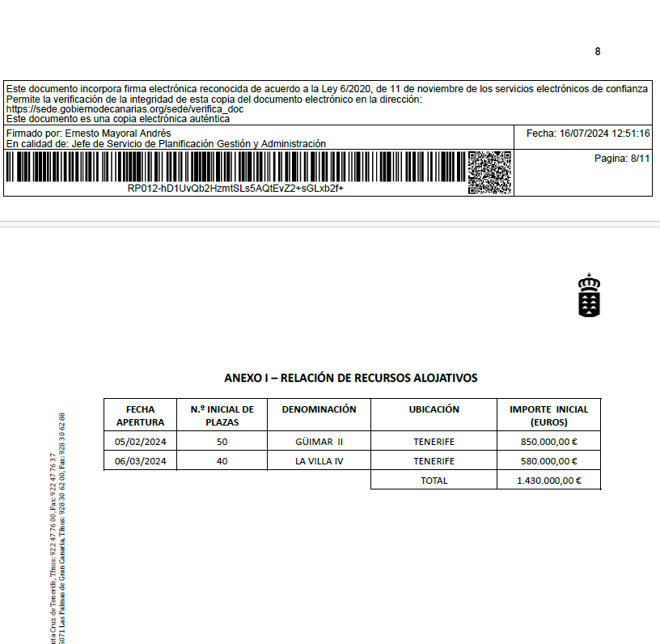Click 'IMPORTE INICIAL (EUROS)' column header
This screenshot has height=644, width=660.
549,415
